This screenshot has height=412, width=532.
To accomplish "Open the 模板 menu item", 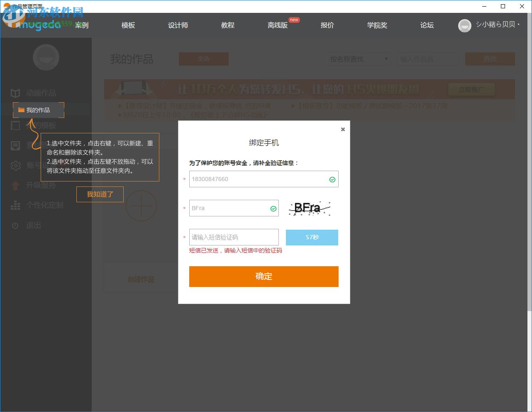I will pos(128,25).
